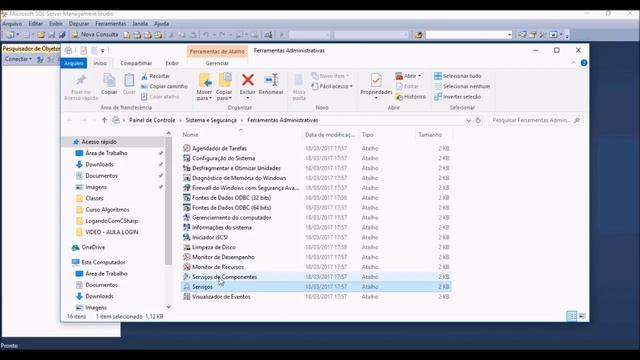Open the Depurar menu in SSMS
Image resolution: width=640 pixels, height=360 pixels.
(78, 24)
